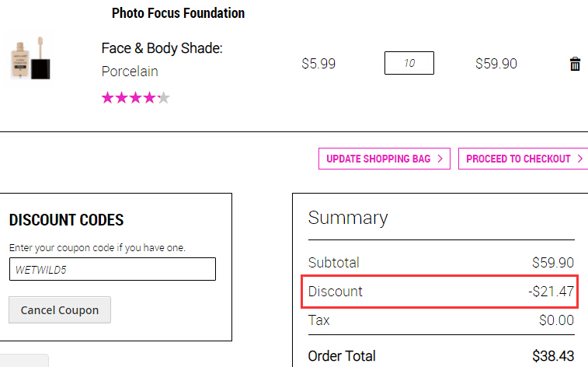Select the fifth gray rating star
Image resolution: width=588 pixels, height=367 pixels.
(x=163, y=98)
